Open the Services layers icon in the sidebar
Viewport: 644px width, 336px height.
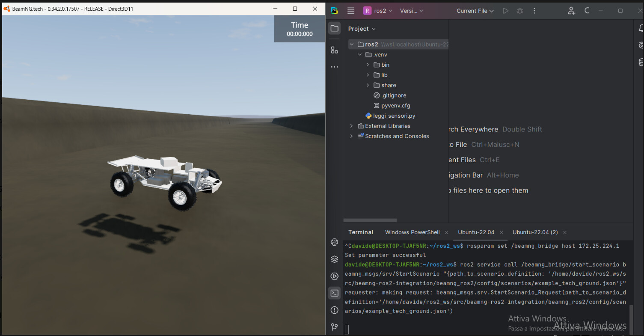tap(335, 259)
